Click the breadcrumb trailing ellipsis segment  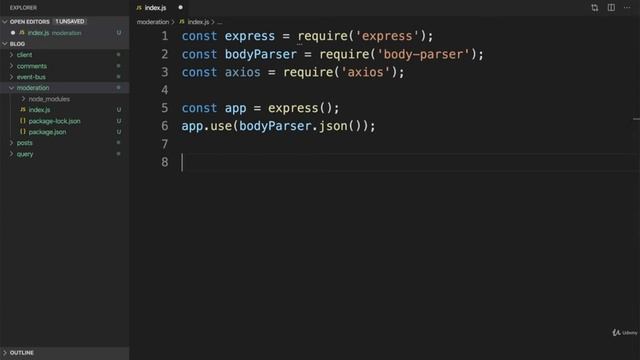220,22
